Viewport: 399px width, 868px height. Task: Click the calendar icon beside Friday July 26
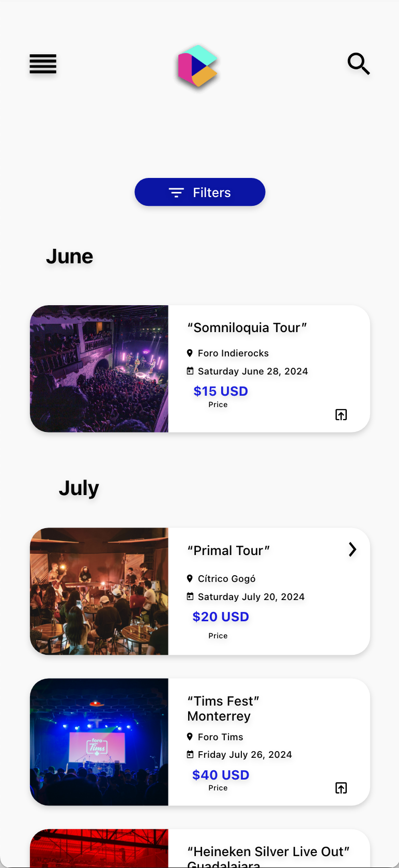pos(190,754)
